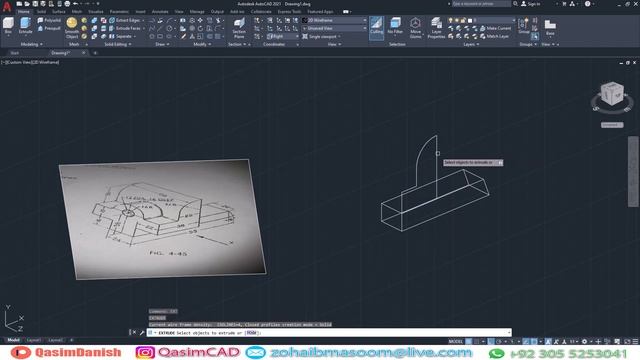Expand the Draw panel dropdown
Screen dimensions: 640x360
[x=162, y=44]
